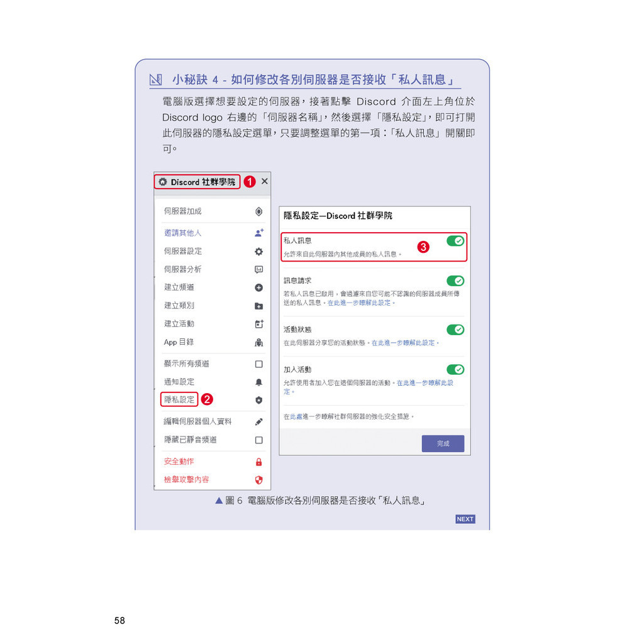Screen dimensions: 644x644
Task: Click the 活動狀態 setting label
Action: click(297, 330)
